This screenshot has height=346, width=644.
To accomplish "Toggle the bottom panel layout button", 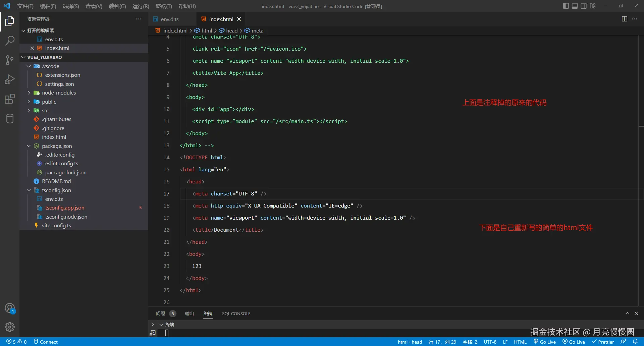I will click(575, 6).
